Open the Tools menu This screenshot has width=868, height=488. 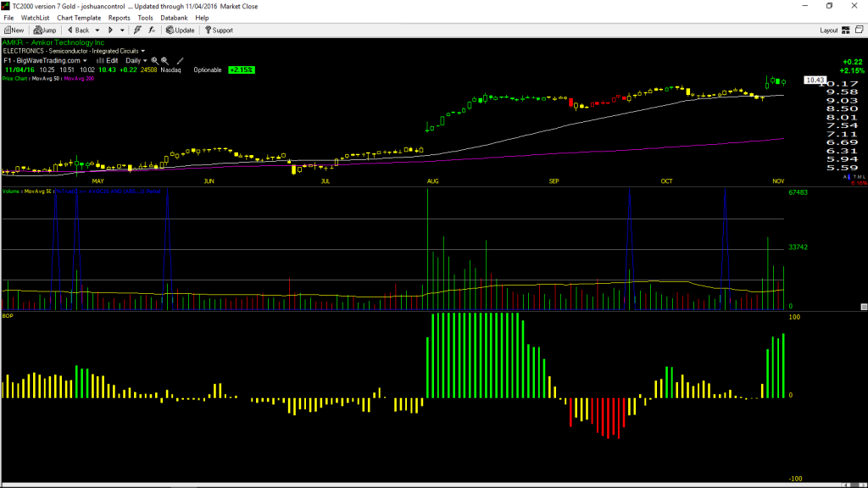click(x=145, y=18)
